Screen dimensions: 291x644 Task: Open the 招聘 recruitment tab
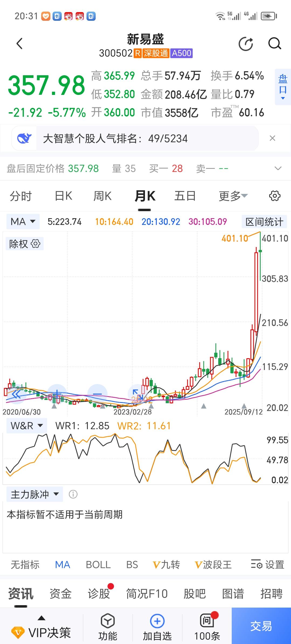(x=271, y=594)
